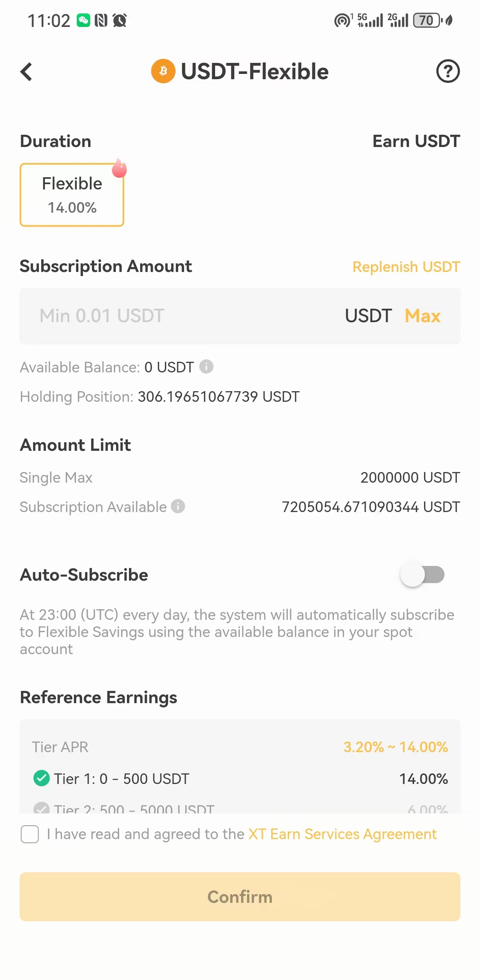Tap the Holding Position amount text
Viewport: 480px width, 980px height.
point(218,396)
